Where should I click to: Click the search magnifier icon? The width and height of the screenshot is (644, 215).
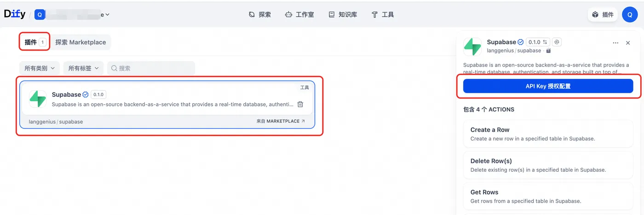tap(114, 68)
